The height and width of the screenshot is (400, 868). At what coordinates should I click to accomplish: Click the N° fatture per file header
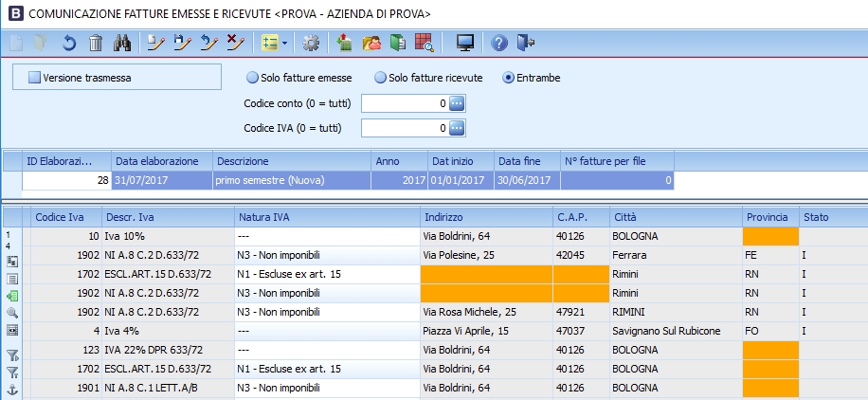617,161
